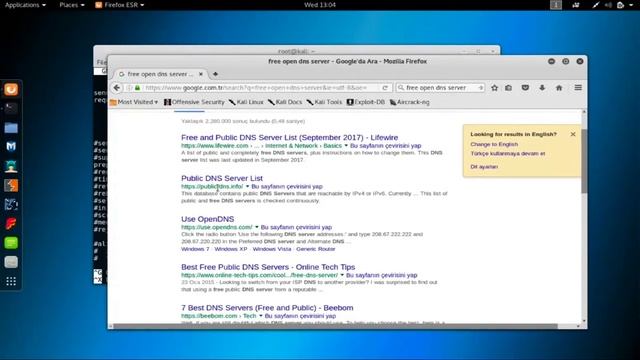The height and width of the screenshot is (360, 640).
Task: Click 'Change to English' link
Action: (x=494, y=144)
